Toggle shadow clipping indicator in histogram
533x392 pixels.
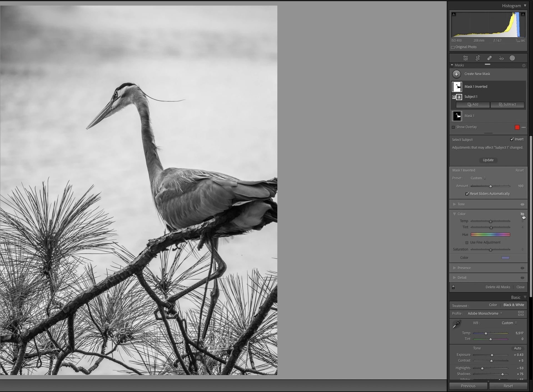tap(454, 14)
